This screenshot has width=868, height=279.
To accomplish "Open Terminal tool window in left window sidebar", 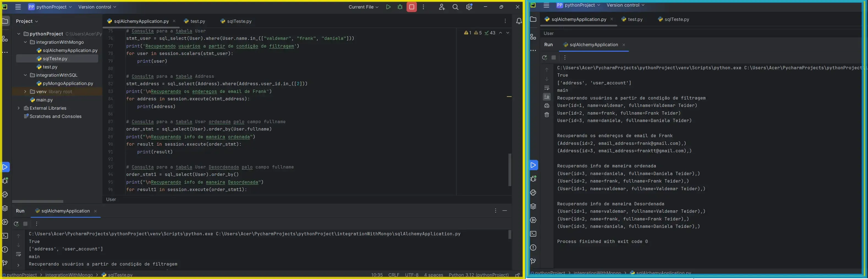I will [5, 236].
